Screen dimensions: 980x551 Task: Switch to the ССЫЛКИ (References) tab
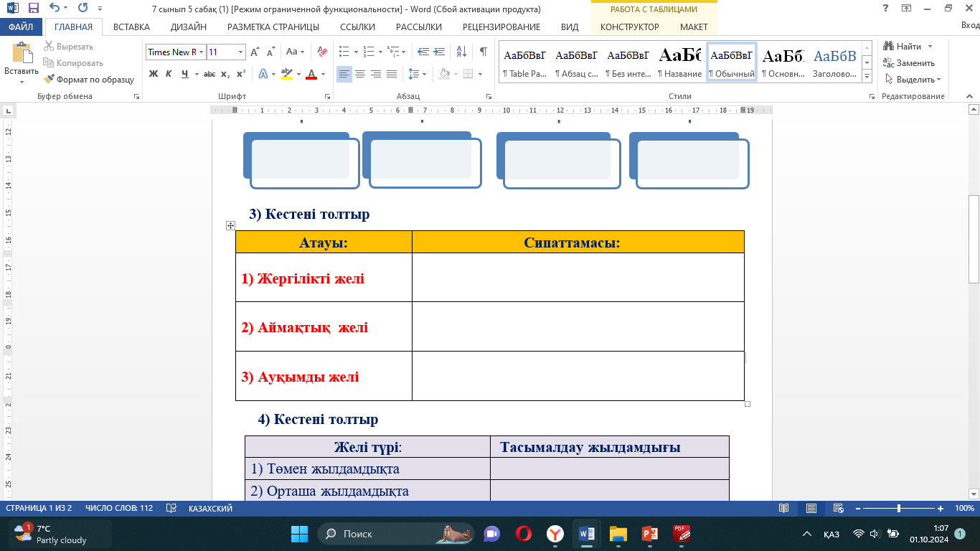[x=357, y=27]
